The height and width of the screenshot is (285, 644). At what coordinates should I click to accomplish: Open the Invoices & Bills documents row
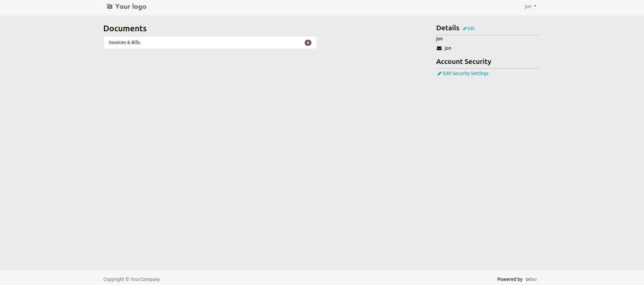pos(210,43)
